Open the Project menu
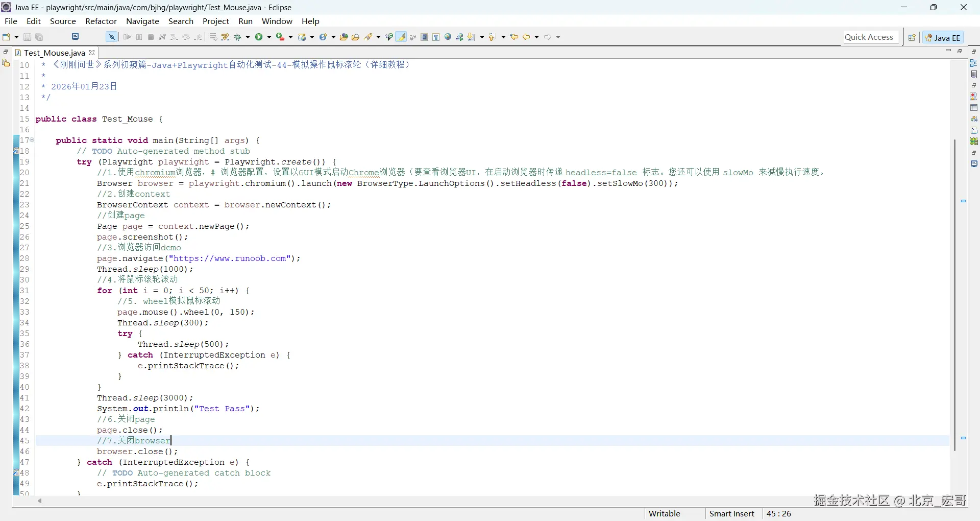This screenshot has width=980, height=521. [216, 21]
